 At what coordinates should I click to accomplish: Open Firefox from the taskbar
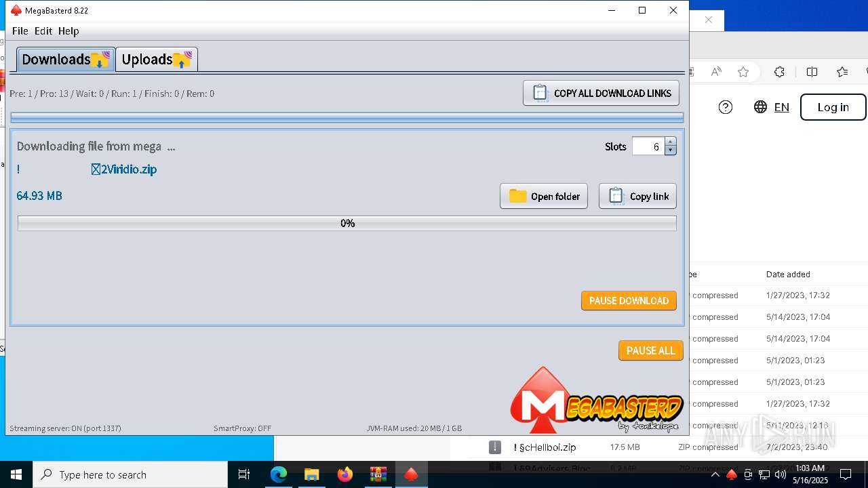[x=344, y=474]
